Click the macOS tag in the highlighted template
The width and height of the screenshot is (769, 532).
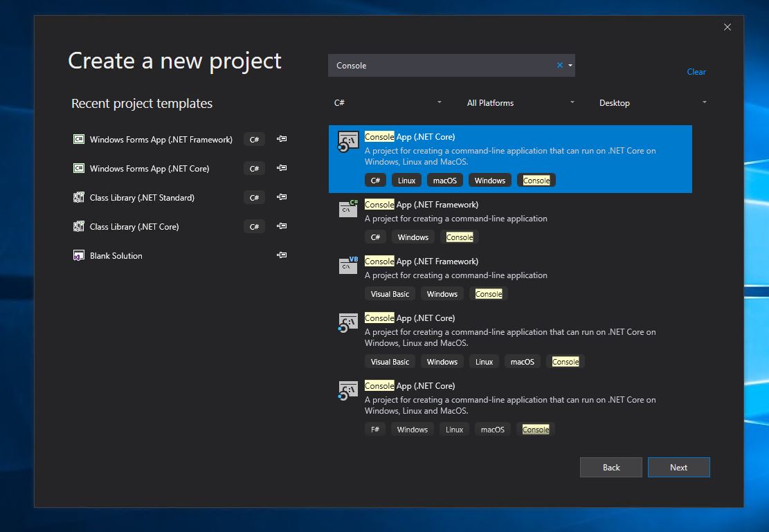tap(445, 181)
